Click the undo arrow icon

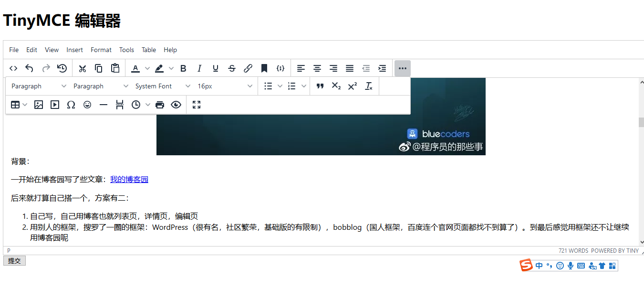click(x=30, y=68)
